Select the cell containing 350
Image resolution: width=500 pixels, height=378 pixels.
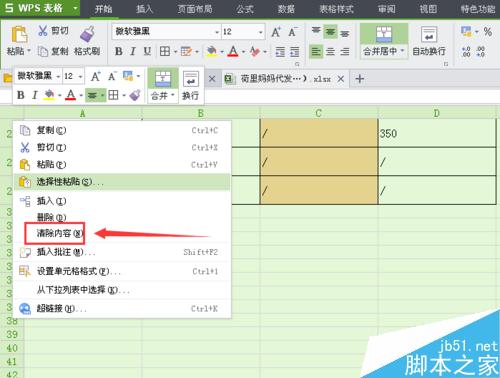(437, 133)
